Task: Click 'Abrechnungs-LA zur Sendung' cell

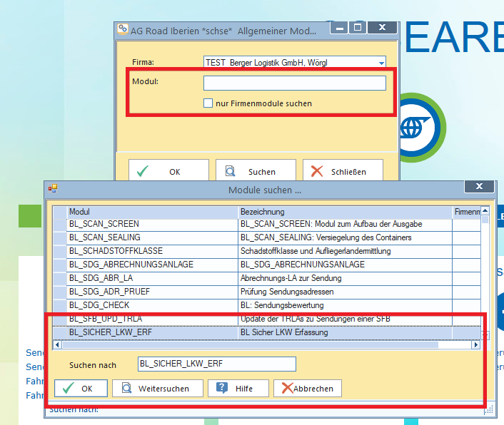Action: click(x=346, y=278)
